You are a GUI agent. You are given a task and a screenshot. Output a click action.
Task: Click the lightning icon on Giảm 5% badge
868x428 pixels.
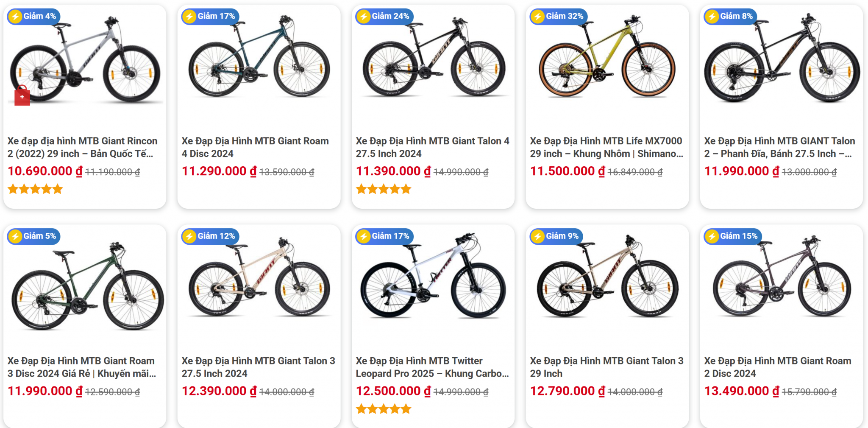click(16, 236)
